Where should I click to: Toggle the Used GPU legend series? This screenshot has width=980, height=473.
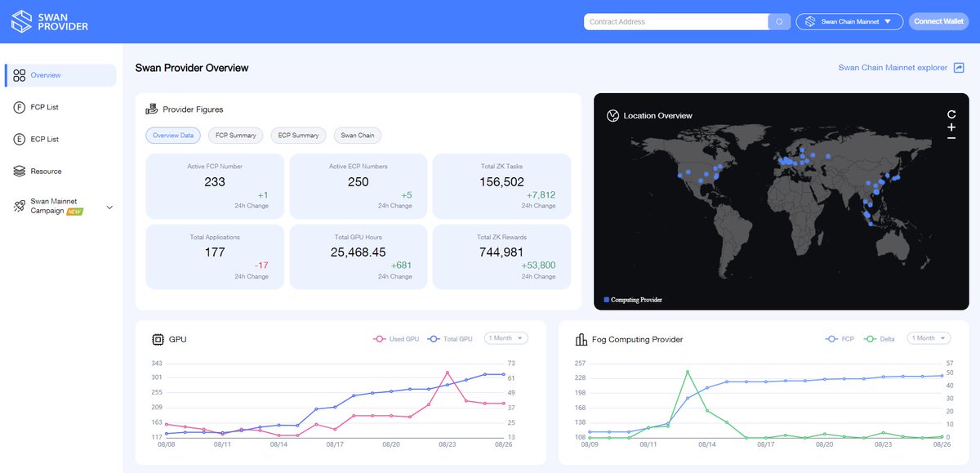tap(396, 338)
